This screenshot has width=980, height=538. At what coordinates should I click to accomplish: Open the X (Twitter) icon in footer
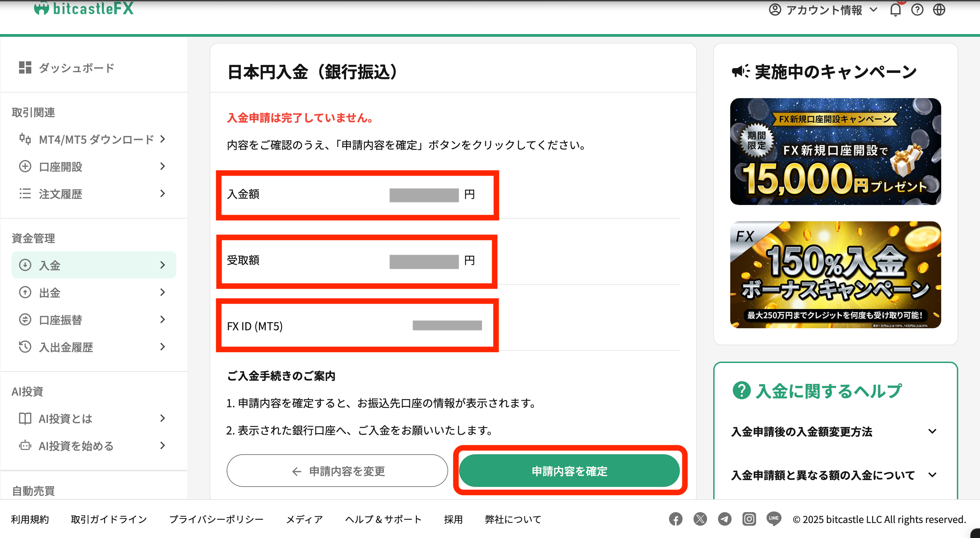pos(700,519)
